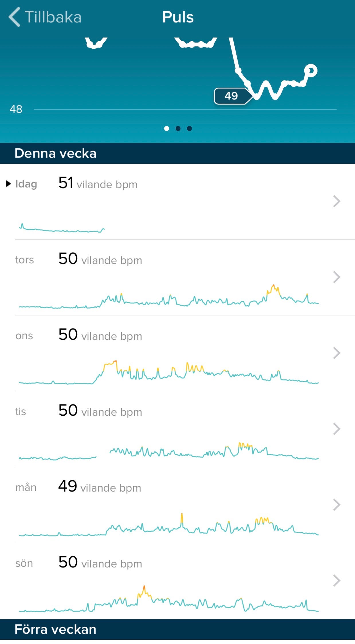Tap the chevron for sön row
The width and height of the screenshot is (355, 644).
(337, 581)
